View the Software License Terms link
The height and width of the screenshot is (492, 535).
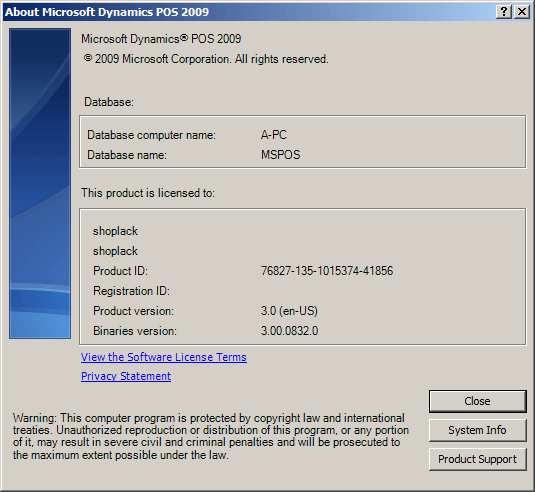164,357
